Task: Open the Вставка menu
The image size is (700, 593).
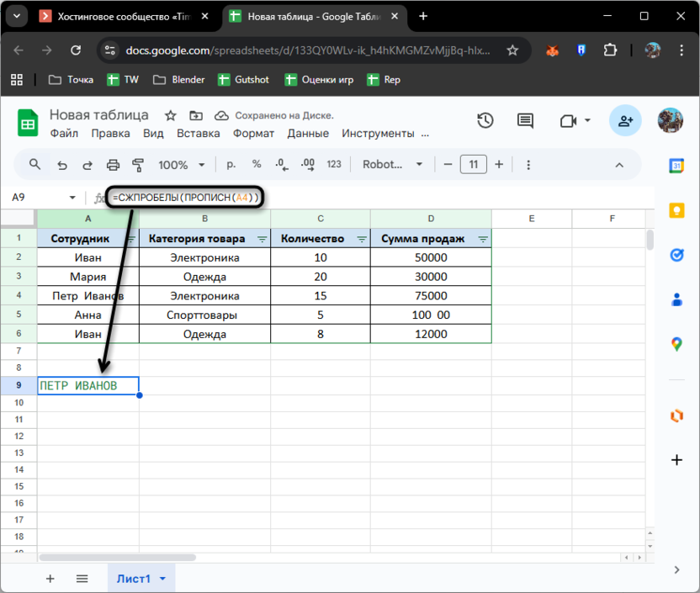Action: (x=198, y=133)
